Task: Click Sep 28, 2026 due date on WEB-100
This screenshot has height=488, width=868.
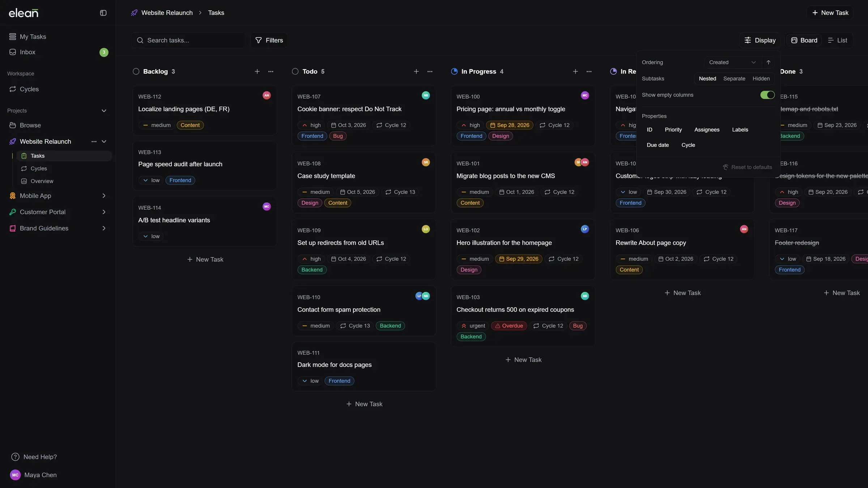Action: pyautogui.click(x=510, y=125)
